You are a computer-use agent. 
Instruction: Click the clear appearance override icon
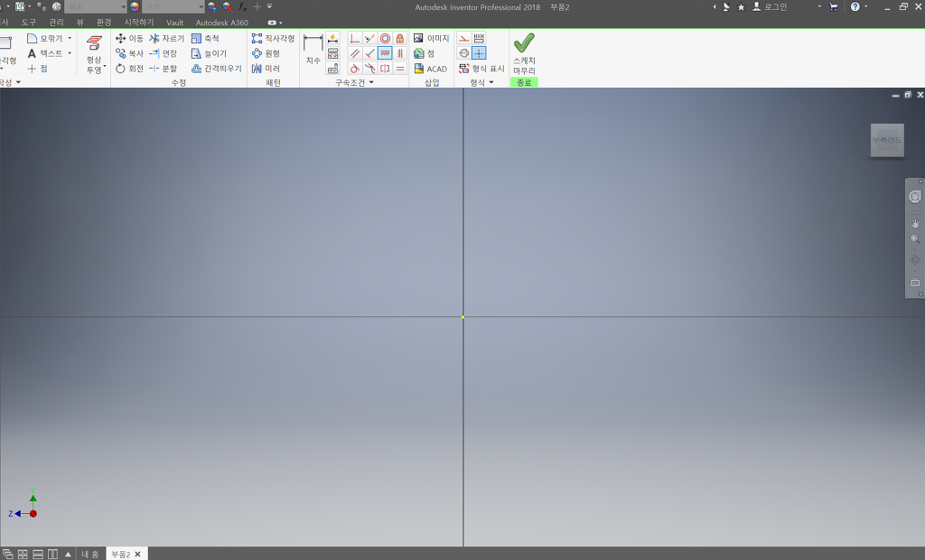227,7
